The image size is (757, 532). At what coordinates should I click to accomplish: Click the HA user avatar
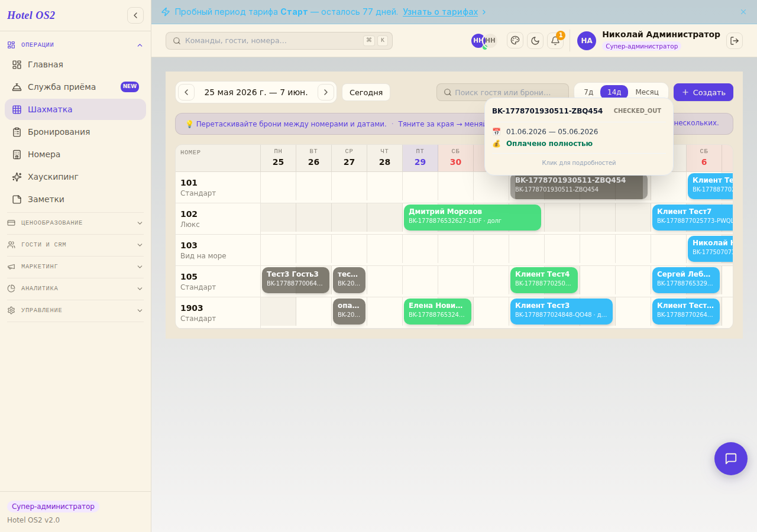click(587, 41)
